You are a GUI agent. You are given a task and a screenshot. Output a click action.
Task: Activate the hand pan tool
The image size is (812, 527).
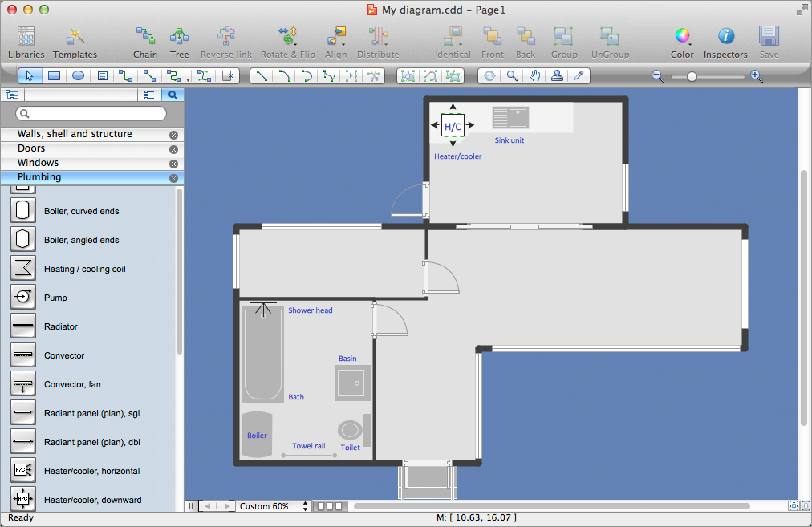pyautogui.click(x=535, y=76)
